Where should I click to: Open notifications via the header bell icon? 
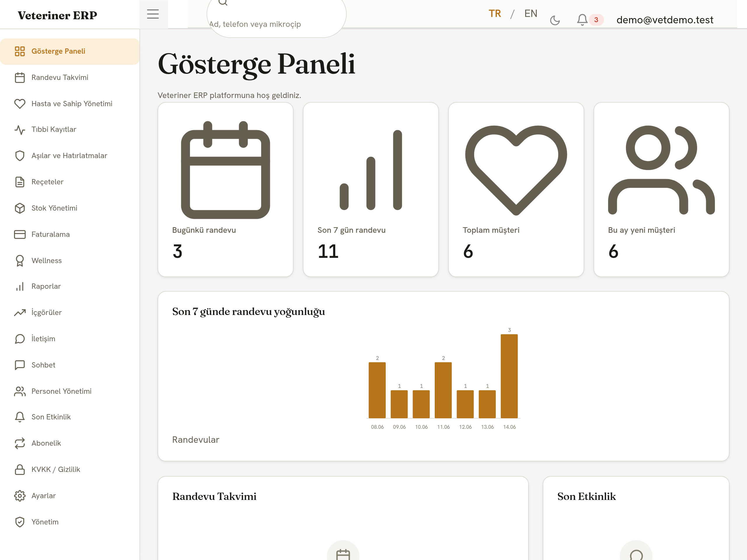[582, 20]
